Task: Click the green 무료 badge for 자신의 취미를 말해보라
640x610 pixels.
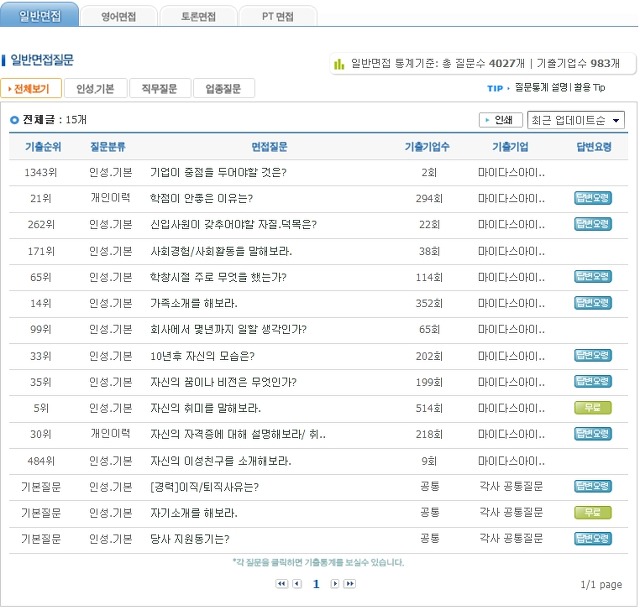Action: tap(593, 408)
